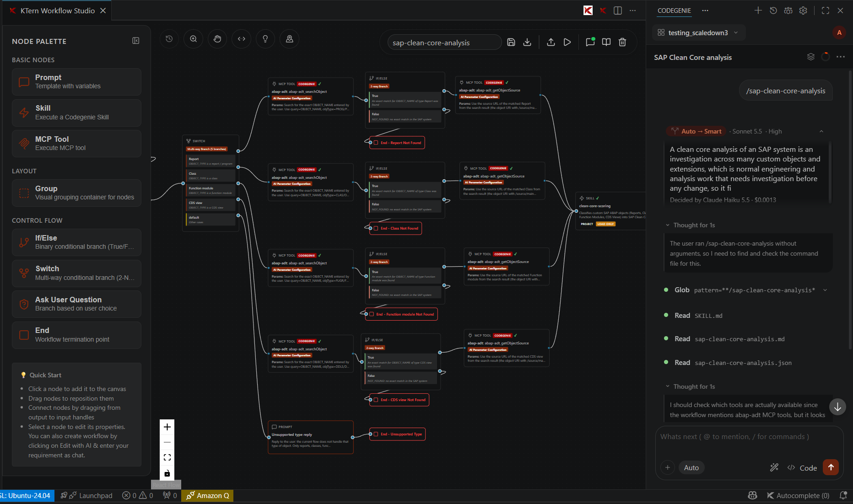Open the testing_scaledown3 workspace dropdown
The width and height of the screenshot is (853, 504).
[698, 32]
